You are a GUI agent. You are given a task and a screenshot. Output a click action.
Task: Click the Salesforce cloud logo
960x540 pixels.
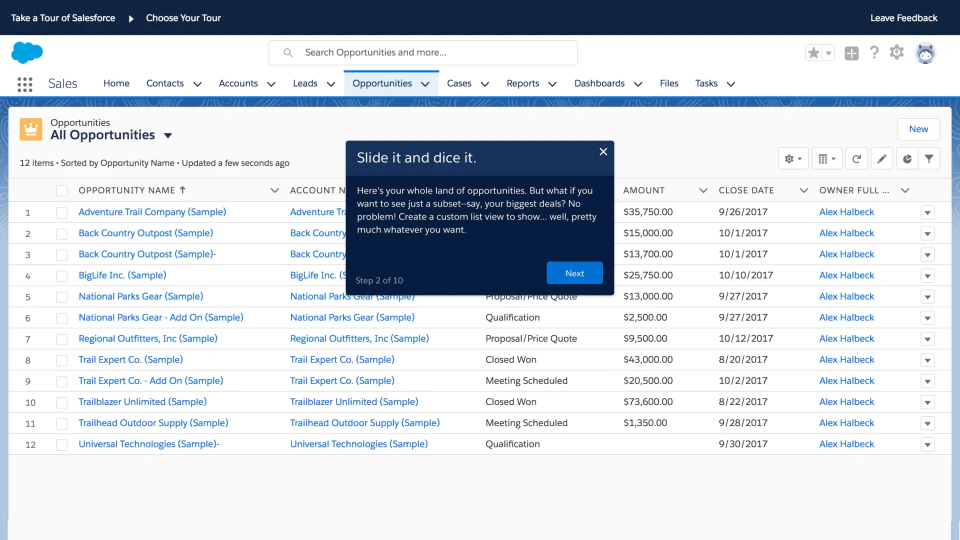click(x=27, y=53)
